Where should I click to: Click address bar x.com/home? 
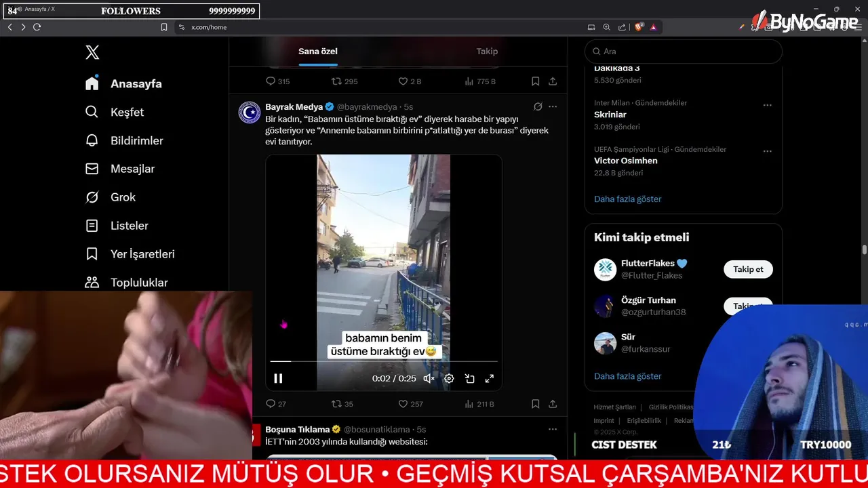pos(209,27)
